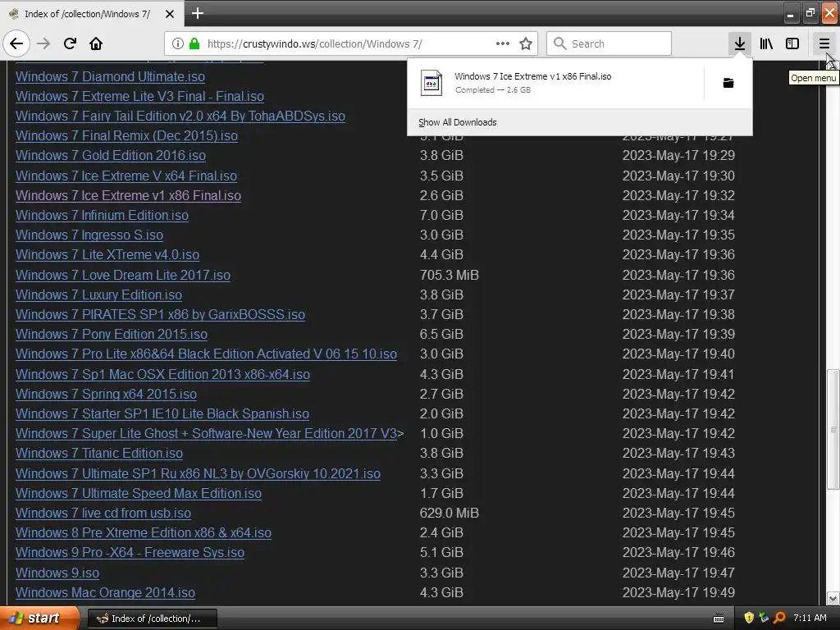The image size is (840, 630).
Task: Click the forward navigation arrow
Action: 43,43
